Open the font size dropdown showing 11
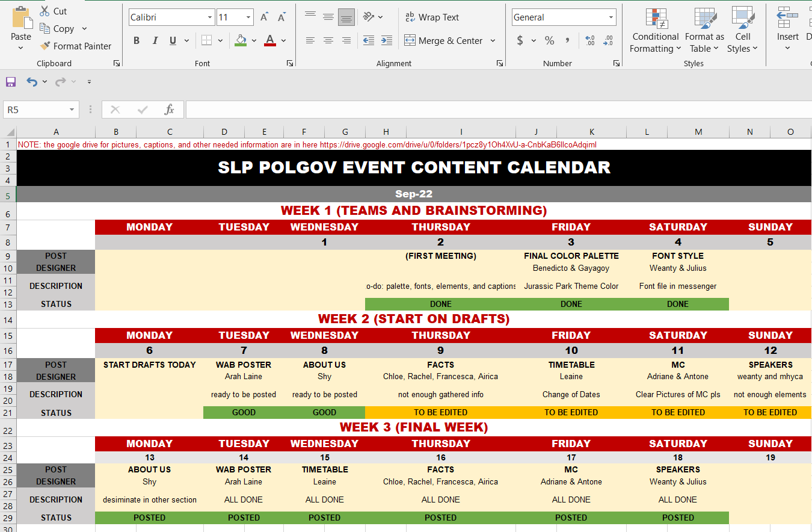 click(x=249, y=17)
